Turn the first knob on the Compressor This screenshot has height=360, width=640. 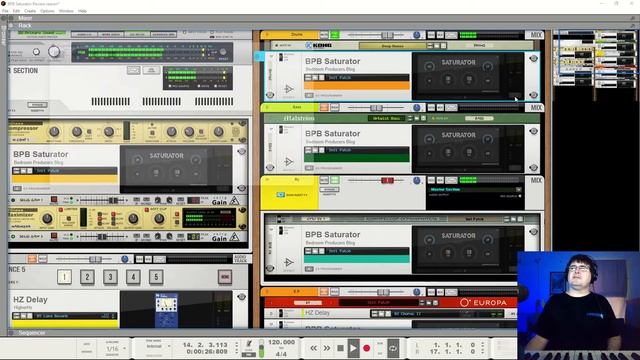click(x=54, y=131)
